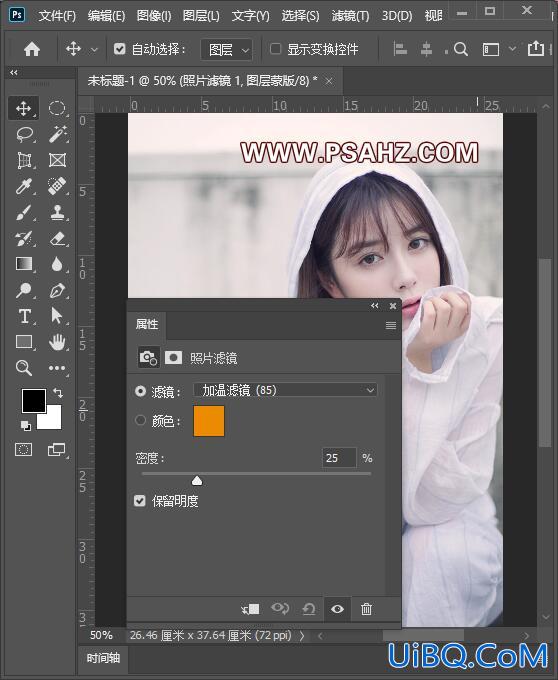558x680 pixels.
Task: Swap foreground and background colors
Action: [58, 393]
